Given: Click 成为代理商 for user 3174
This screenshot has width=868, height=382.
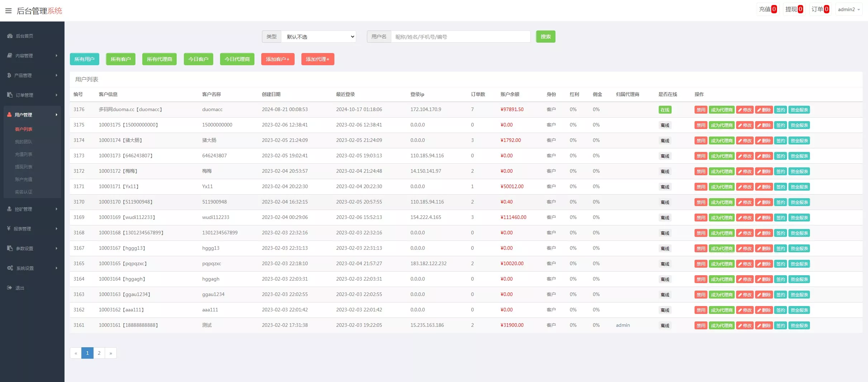Looking at the screenshot, I should [721, 141].
